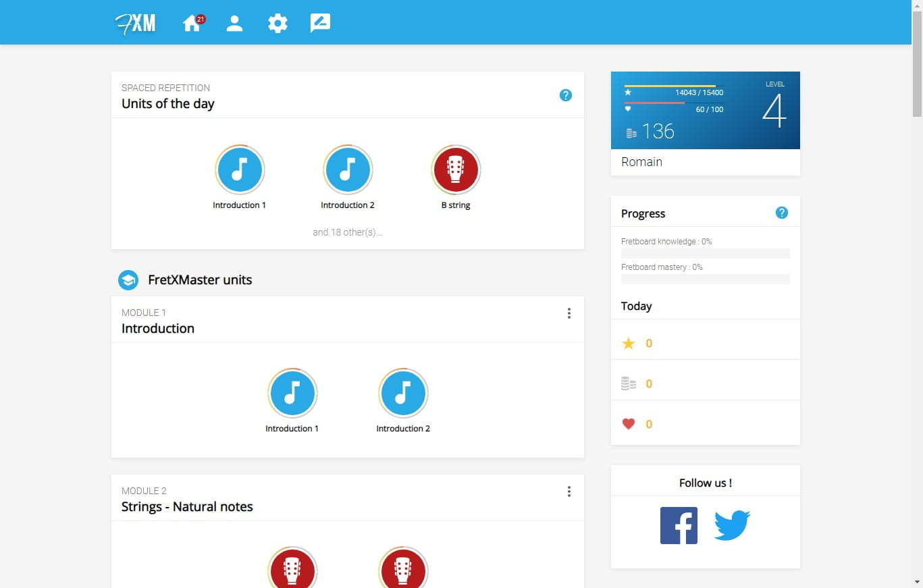
Task: Start Introduction 2 in Units of the day
Action: coord(348,169)
